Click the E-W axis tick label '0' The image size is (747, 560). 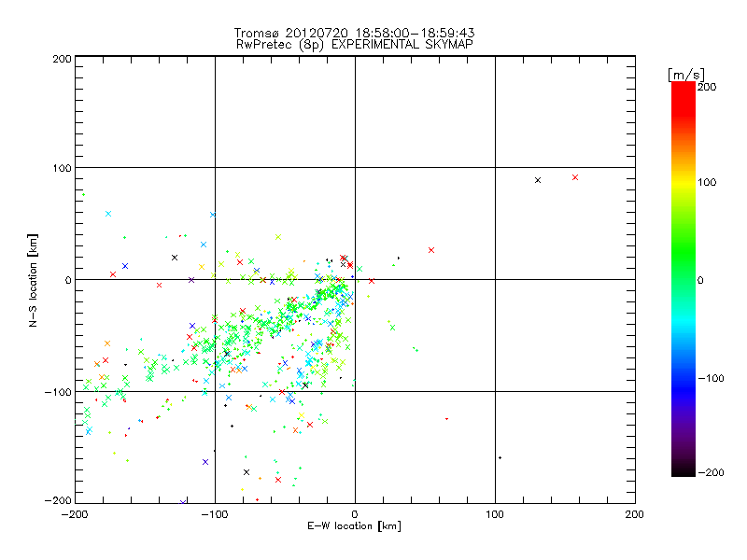click(355, 514)
